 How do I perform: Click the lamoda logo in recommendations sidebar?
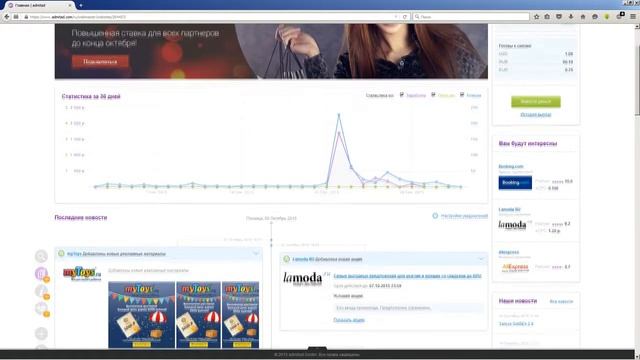[514, 225]
